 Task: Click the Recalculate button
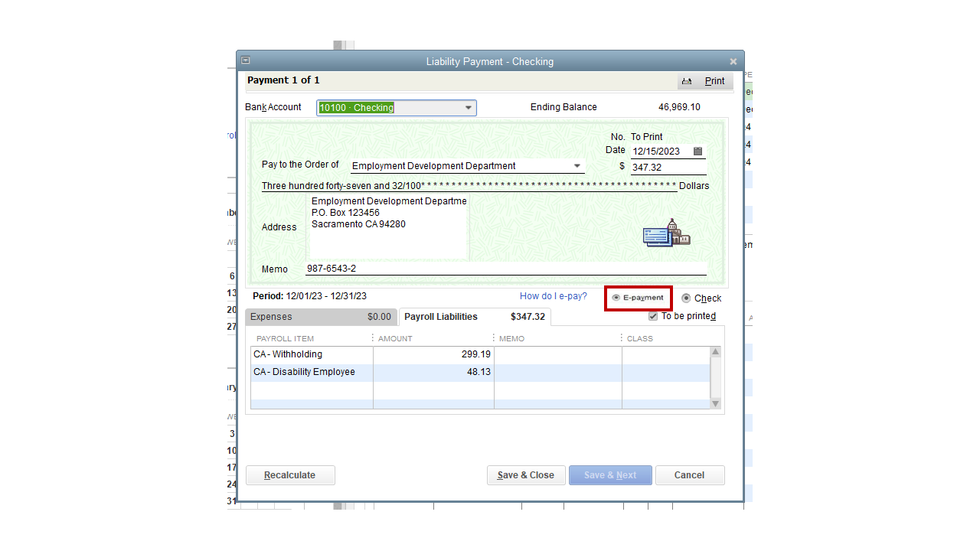tap(290, 475)
